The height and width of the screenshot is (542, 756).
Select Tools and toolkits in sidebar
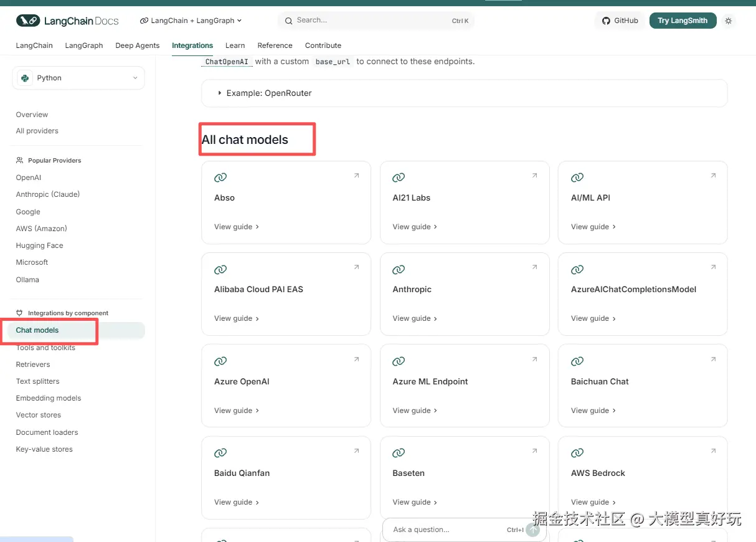tap(45, 348)
